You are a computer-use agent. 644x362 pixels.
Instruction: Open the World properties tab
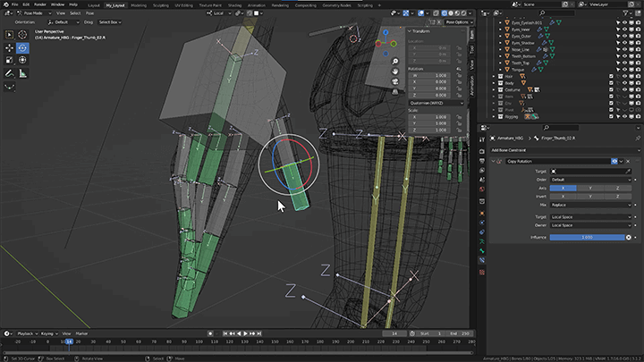click(x=482, y=189)
